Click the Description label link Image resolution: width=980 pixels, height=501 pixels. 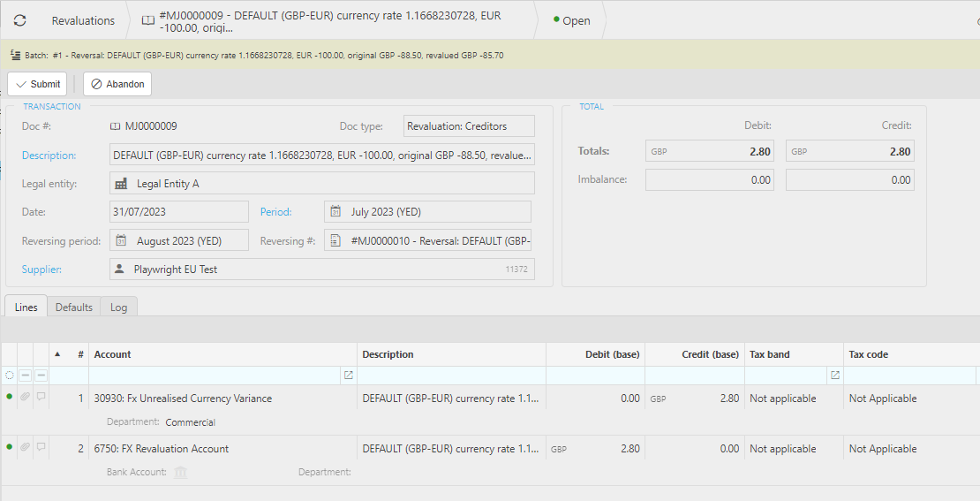(x=49, y=156)
